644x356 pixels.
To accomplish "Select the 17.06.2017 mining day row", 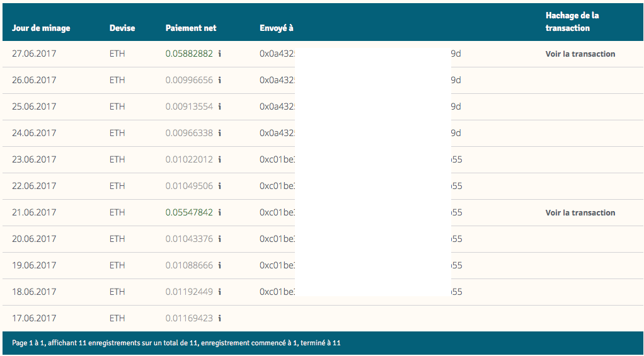I will pos(323,318).
